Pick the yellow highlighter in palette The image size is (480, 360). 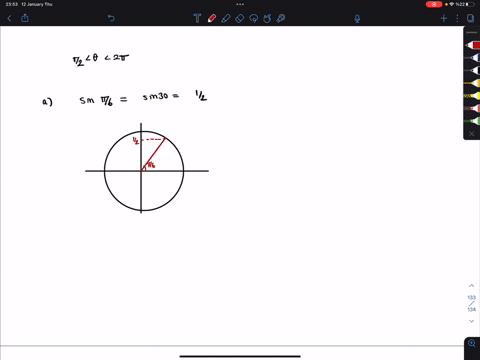click(473, 83)
